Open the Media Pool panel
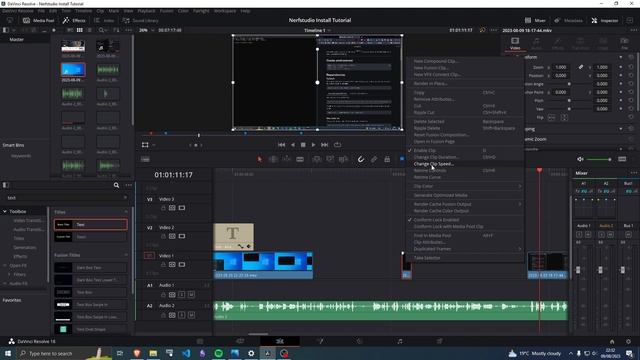The height and width of the screenshot is (360, 640). pyautogui.click(x=39, y=20)
